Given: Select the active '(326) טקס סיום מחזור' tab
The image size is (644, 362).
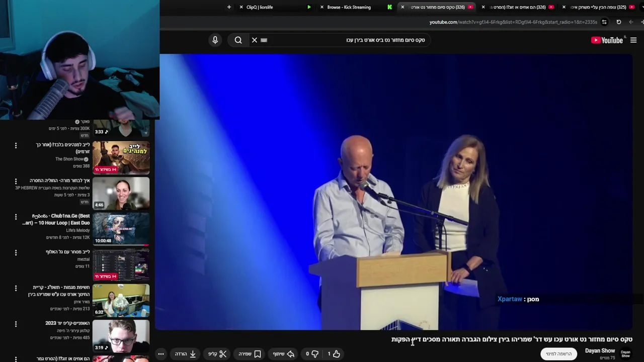Looking at the screenshot, I should (436, 7).
